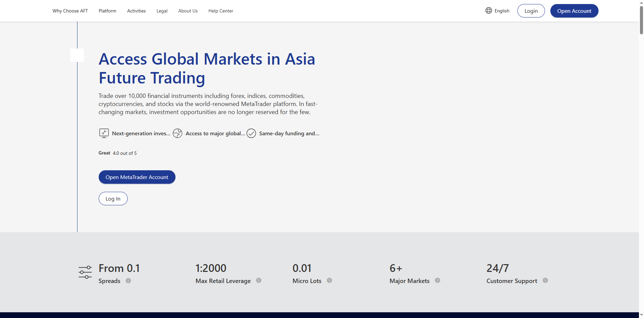Expand the Why Choose AFT menu
644x318 pixels.
coord(70,11)
